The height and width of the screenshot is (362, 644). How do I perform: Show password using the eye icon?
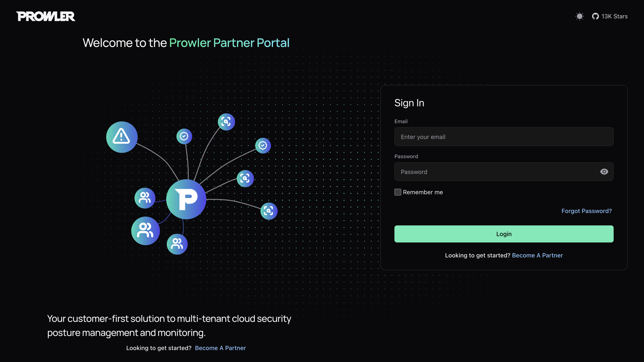click(604, 172)
